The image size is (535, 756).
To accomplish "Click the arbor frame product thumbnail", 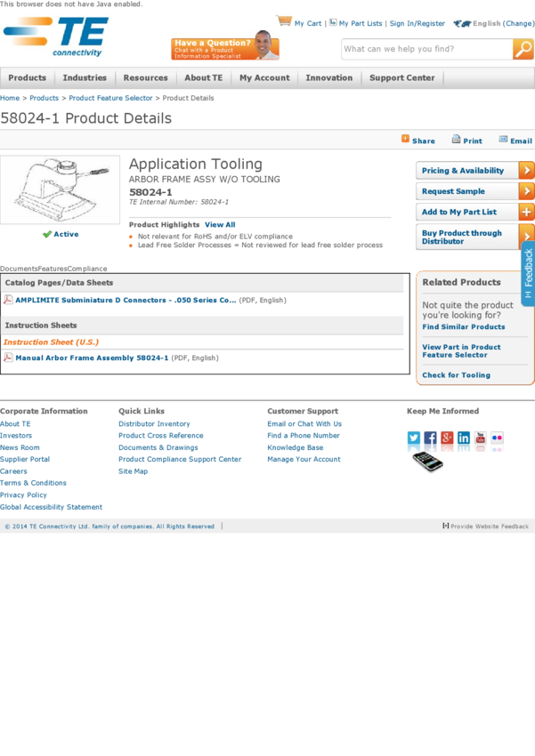I will point(61,189).
